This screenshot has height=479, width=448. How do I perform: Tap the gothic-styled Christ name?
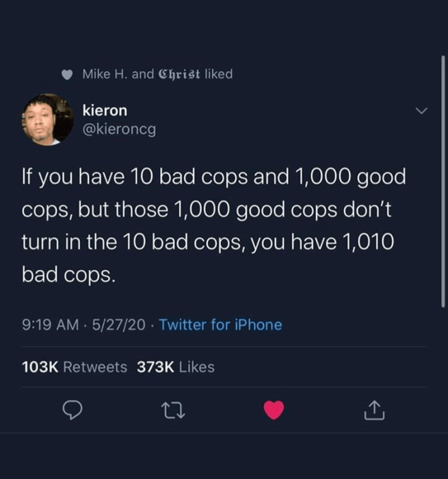179,74
